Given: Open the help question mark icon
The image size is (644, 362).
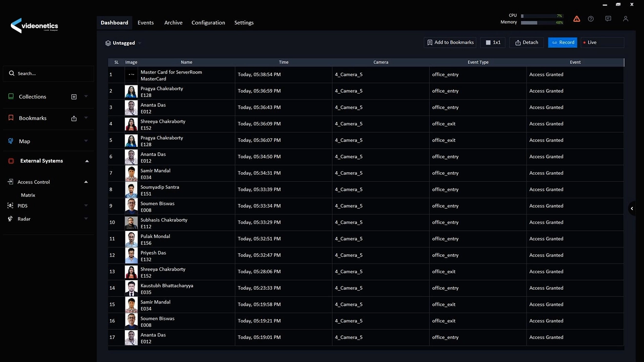Looking at the screenshot, I should 591,19.
